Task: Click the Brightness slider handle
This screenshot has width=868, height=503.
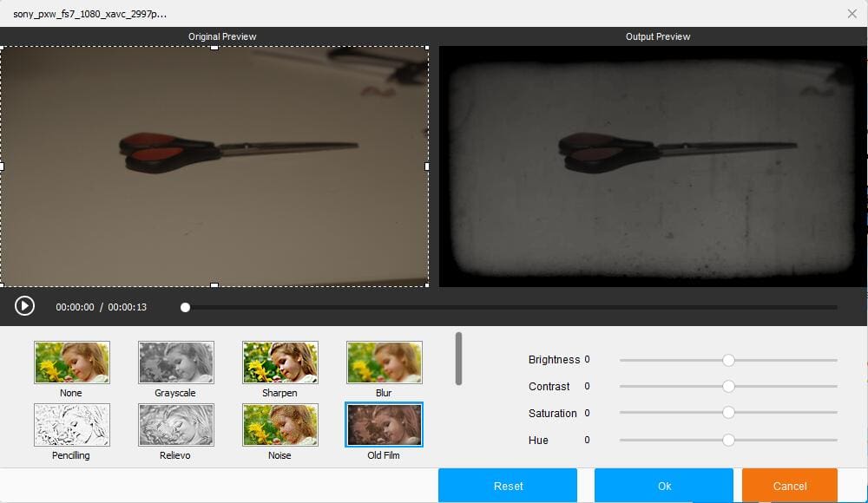Action: (728, 360)
